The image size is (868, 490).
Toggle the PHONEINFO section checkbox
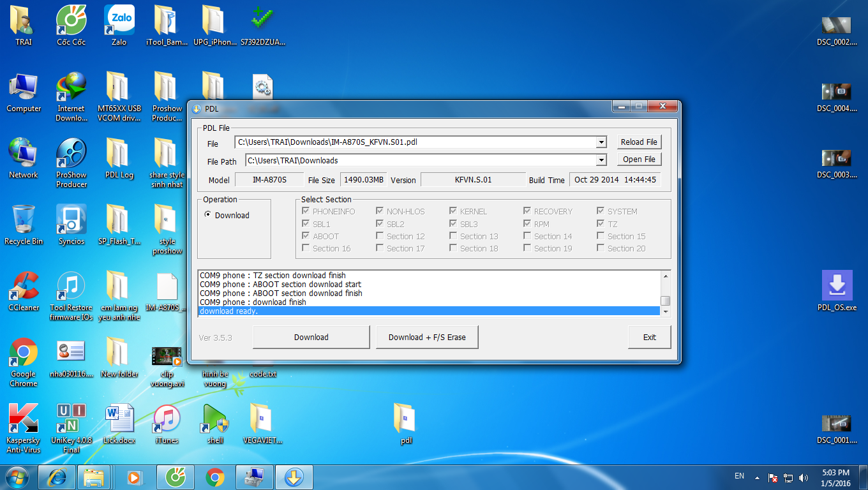307,211
